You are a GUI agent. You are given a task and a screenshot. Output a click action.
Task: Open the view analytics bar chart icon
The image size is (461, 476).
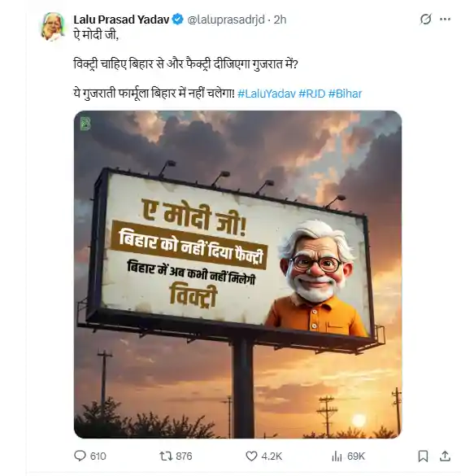[337, 456]
